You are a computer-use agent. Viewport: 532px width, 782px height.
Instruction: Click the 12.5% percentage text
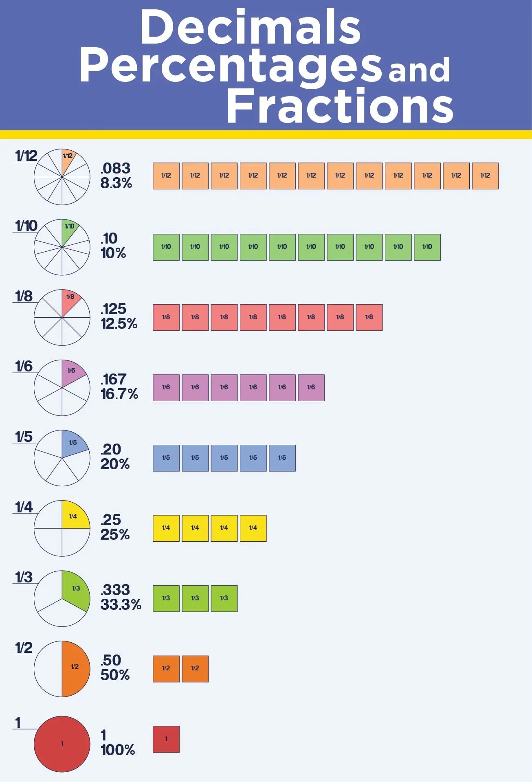tap(119, 324)
